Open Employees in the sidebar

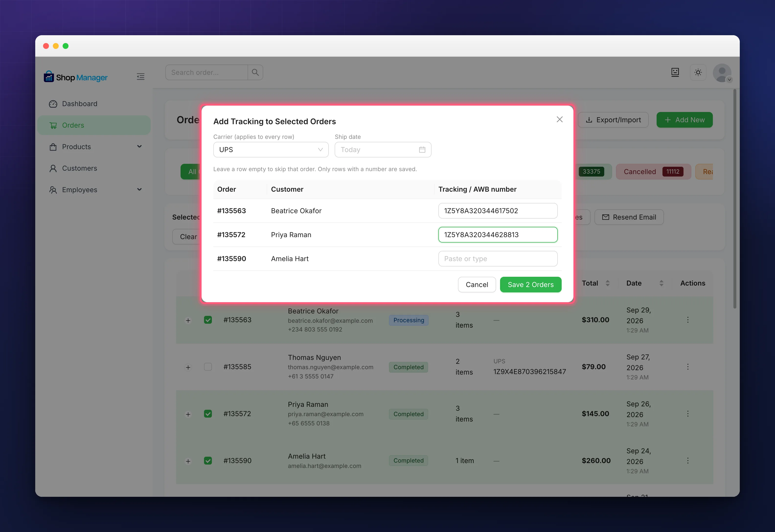point(94,190)
